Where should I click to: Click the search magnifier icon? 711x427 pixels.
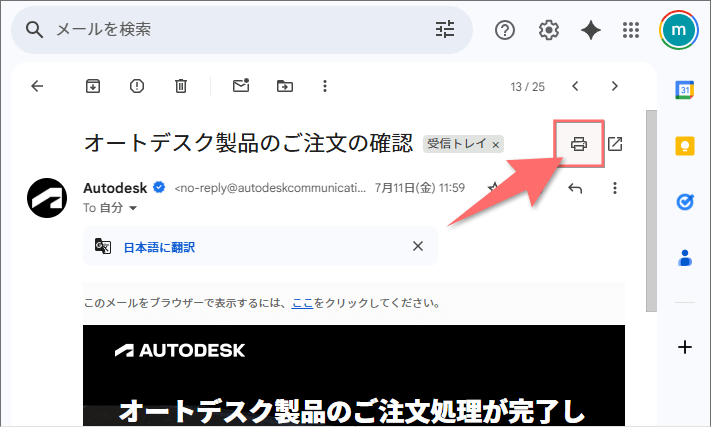coord(34,30)
